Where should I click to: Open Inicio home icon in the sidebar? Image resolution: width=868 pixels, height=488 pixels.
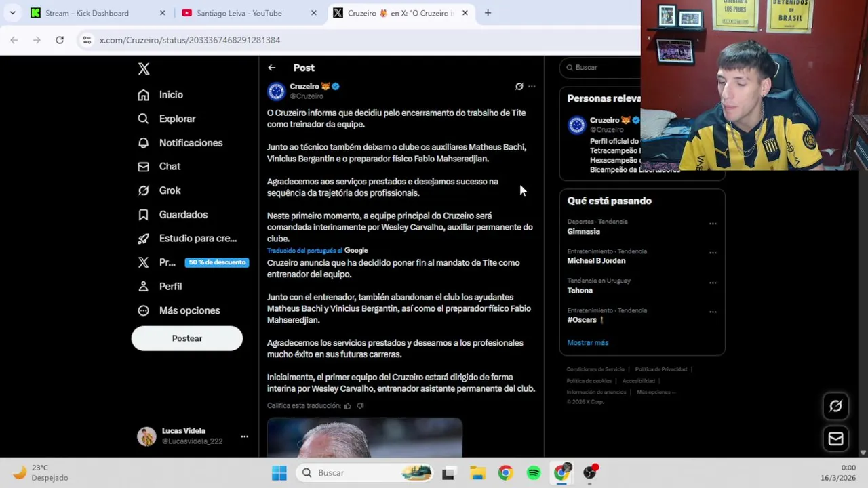pyautogui.click(x=143, y=95)
